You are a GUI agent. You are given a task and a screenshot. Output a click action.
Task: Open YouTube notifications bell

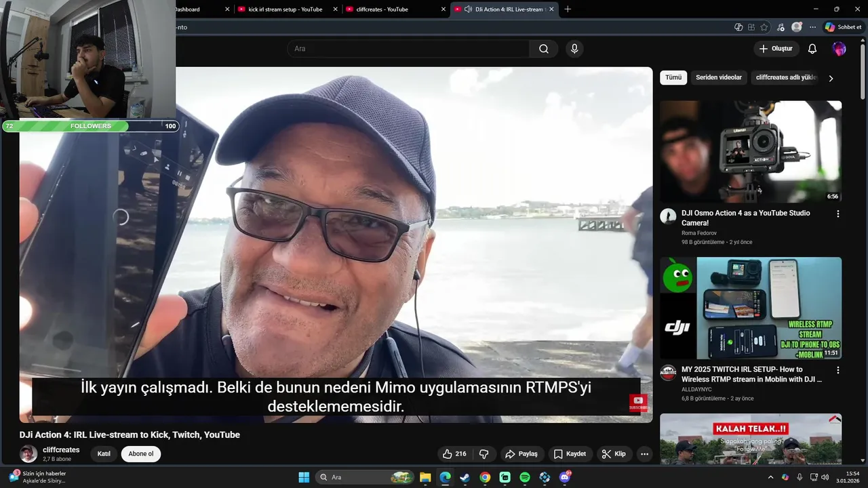[812, 49]
